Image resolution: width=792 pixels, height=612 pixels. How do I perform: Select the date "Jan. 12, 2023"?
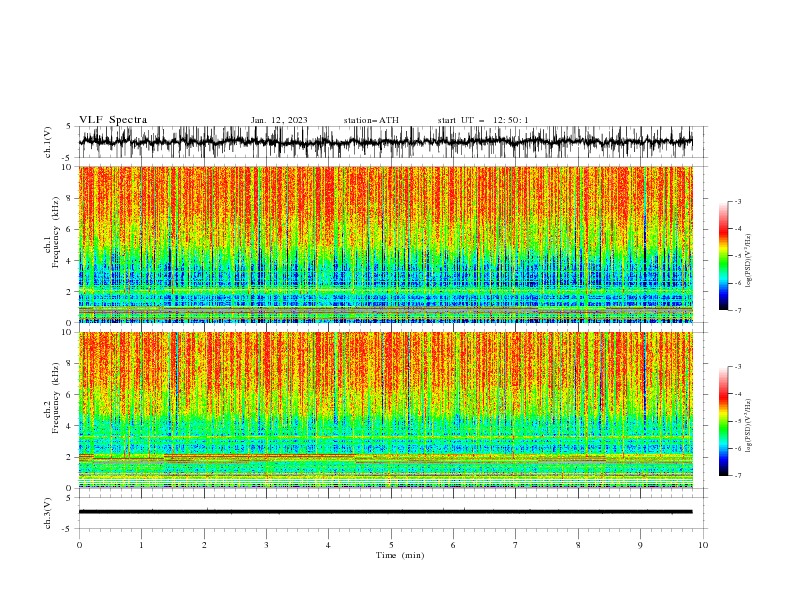(x=279, y=120)
